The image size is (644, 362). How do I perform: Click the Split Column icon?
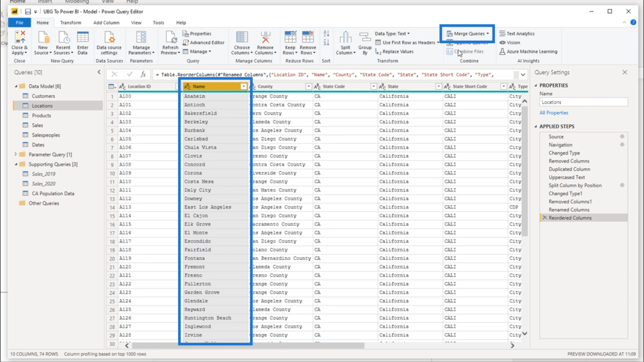[x=345, y=38]
